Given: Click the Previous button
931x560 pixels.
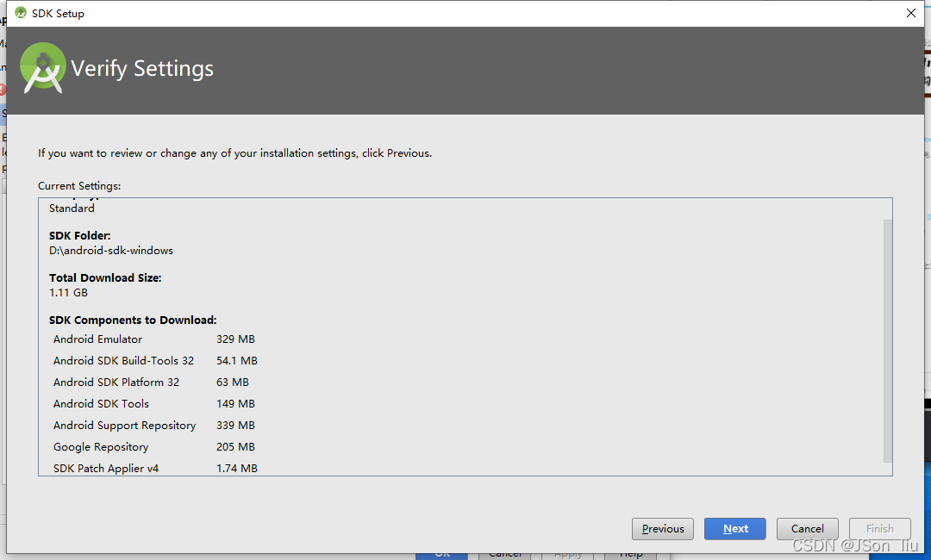Looking at the screenshot, I should (x=663, y=529).
